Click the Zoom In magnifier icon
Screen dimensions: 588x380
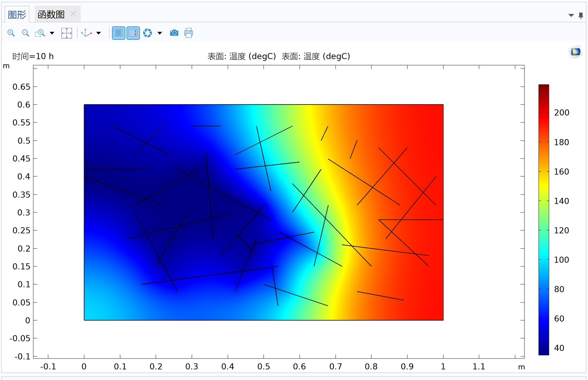click(x=11, y=33)
